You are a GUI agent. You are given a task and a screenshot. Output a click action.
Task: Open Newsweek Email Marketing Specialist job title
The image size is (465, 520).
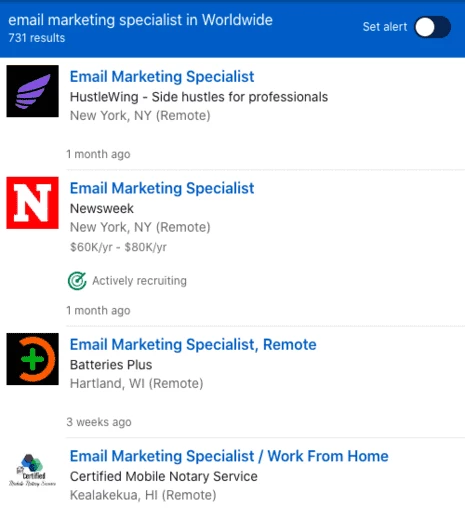(162, 188)
